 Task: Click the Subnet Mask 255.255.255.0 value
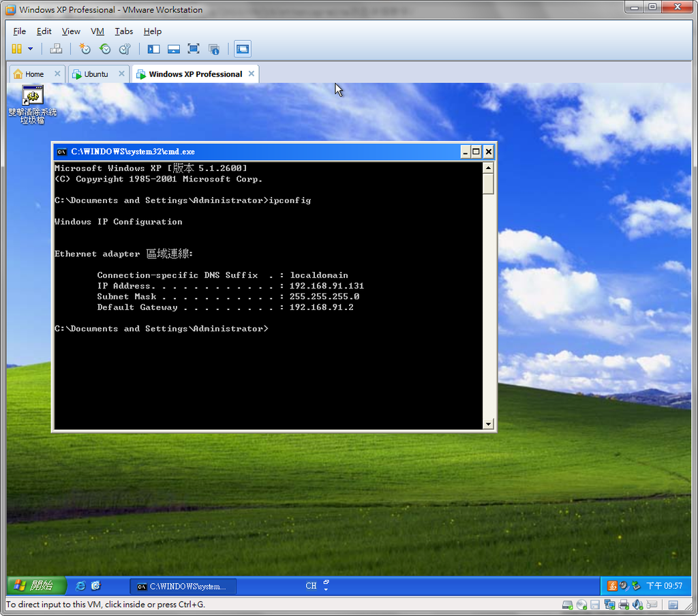(x=324, y=296)
